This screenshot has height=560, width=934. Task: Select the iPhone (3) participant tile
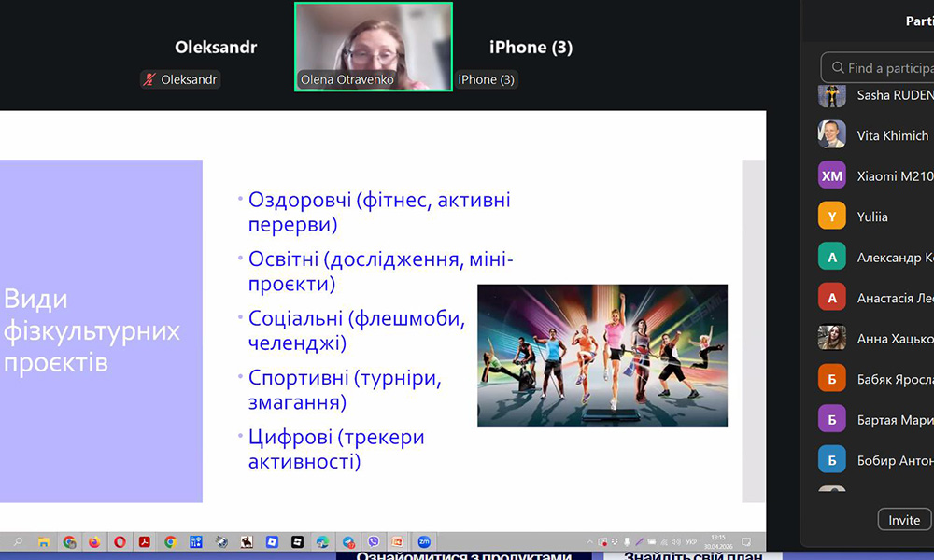[531, 47]
